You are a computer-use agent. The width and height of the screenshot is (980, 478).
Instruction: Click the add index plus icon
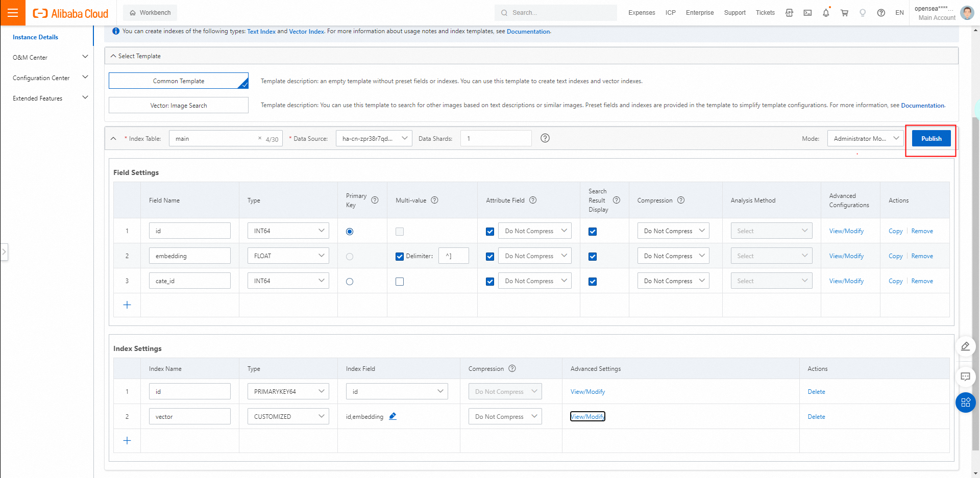tap(127, 441)
